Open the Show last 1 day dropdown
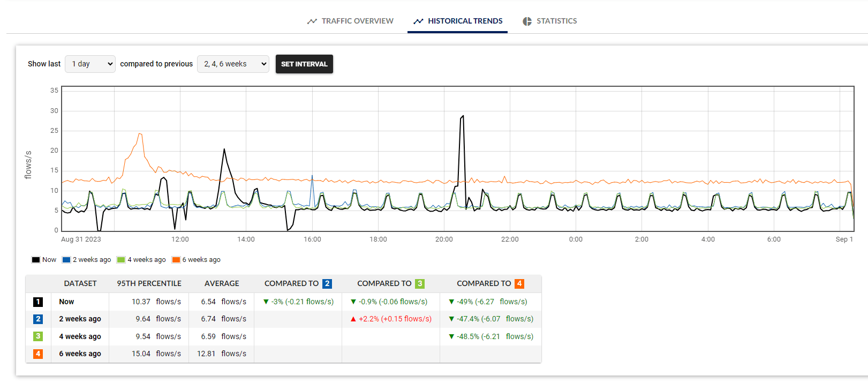Viewport: 868px width, 383px height. [x=90, y=64]
